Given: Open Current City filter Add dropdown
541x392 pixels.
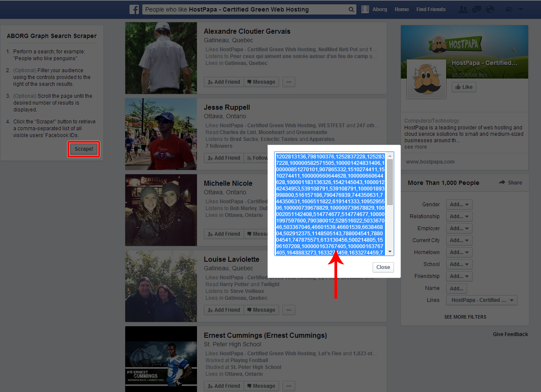Looking at the screenshot, I should [x=459, y=241].
